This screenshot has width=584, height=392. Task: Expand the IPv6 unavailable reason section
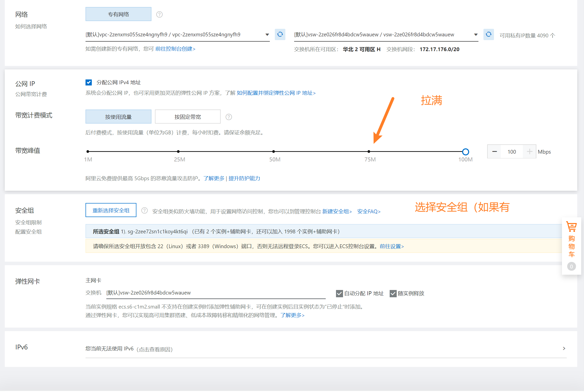pos(564,348)
